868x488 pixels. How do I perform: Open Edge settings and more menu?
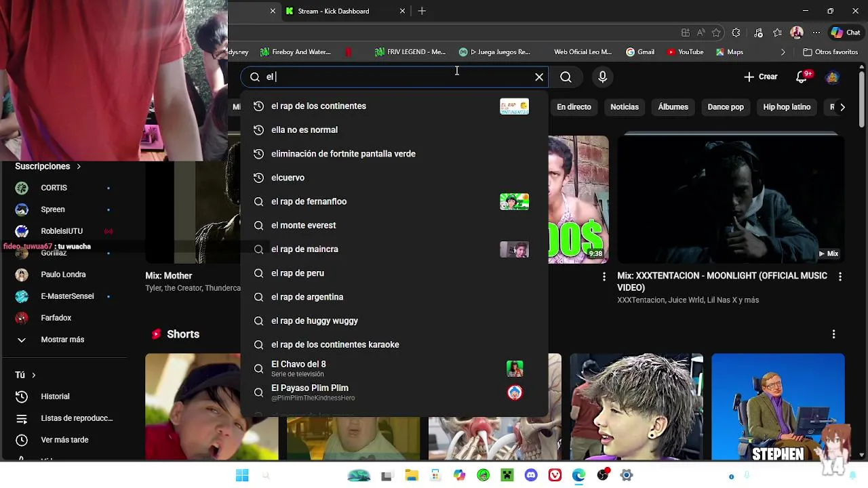point(816,33)
